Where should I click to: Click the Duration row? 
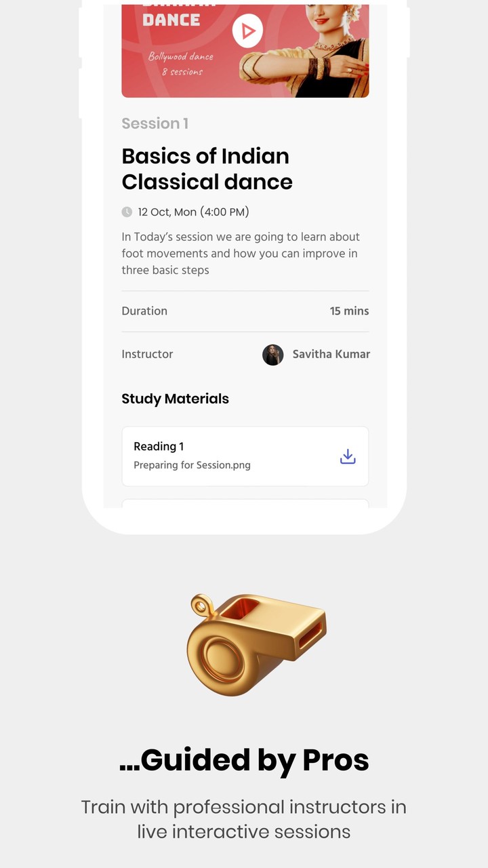click(245, 311)
